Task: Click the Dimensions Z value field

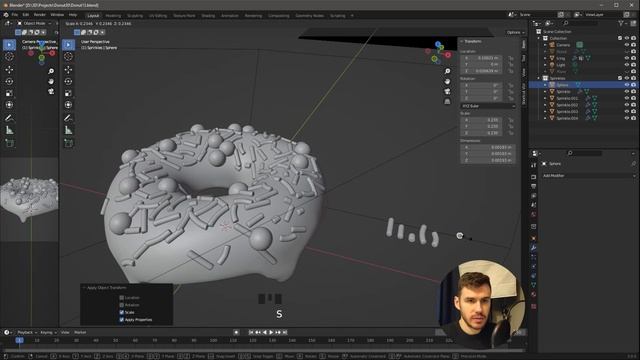Action: 488,160
